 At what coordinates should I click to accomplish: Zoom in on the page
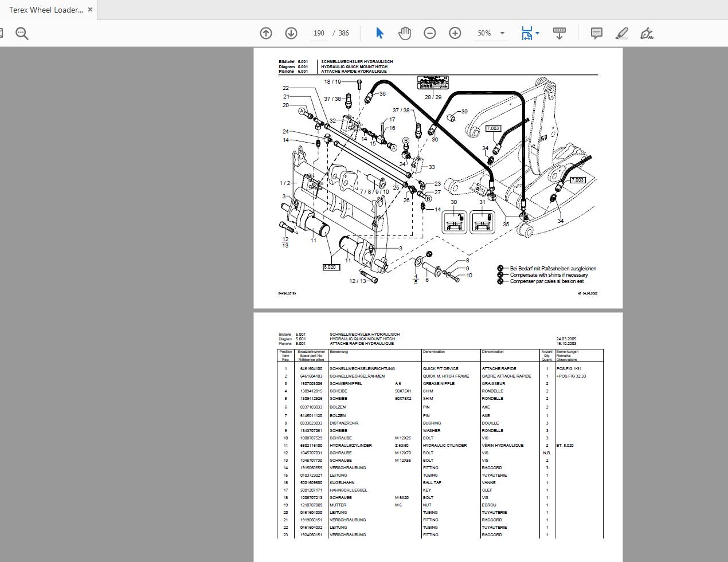point(455,33)
